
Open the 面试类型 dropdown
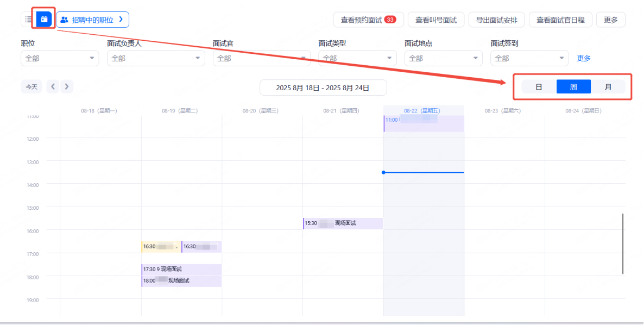357,58
